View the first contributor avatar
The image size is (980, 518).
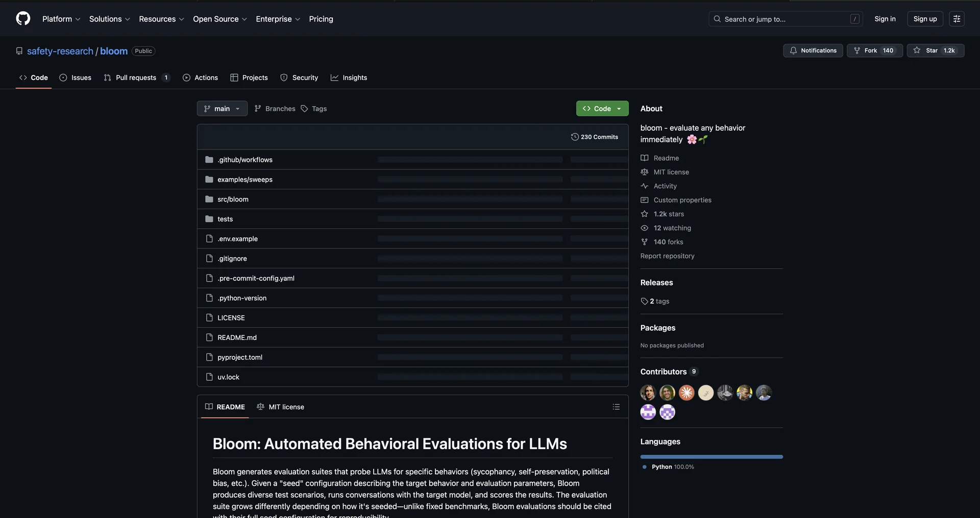[648, 392]
